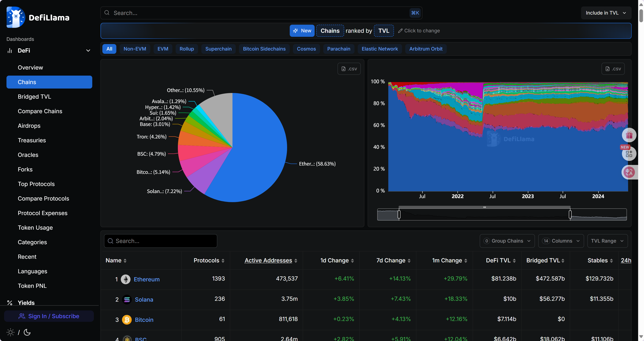This screenshot has height=341, width=644.
Task: Sort by Bridged TVL column arrows
Action: (x=563, y=261)
